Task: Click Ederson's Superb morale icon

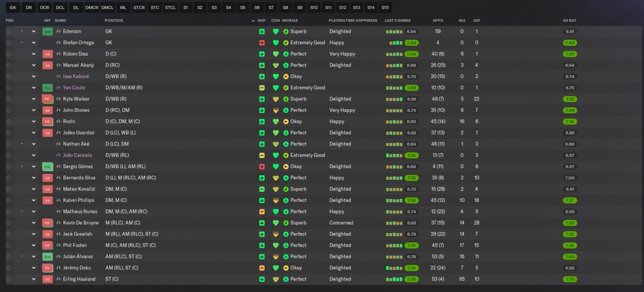Action: pos(286,31)
